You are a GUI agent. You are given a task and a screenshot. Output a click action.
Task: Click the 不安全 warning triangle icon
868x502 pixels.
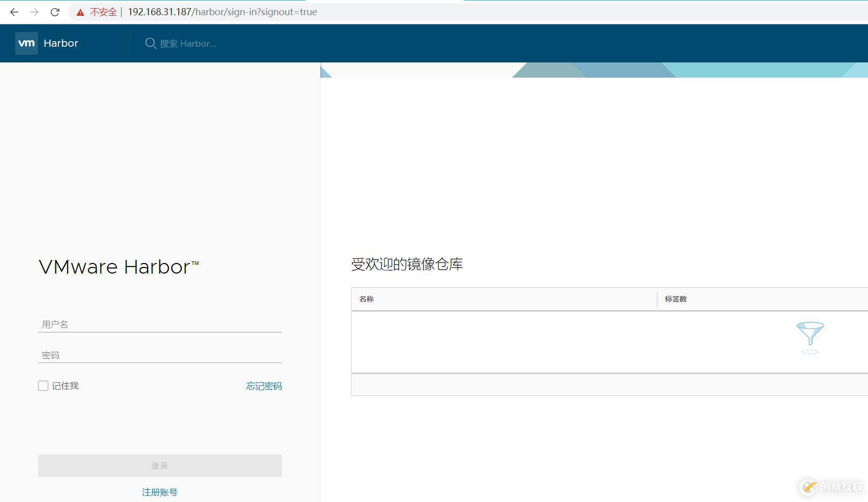tap(80, 12)
